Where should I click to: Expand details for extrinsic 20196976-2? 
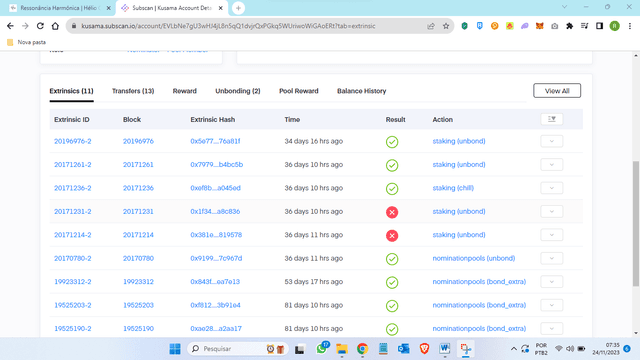[552, 141]
